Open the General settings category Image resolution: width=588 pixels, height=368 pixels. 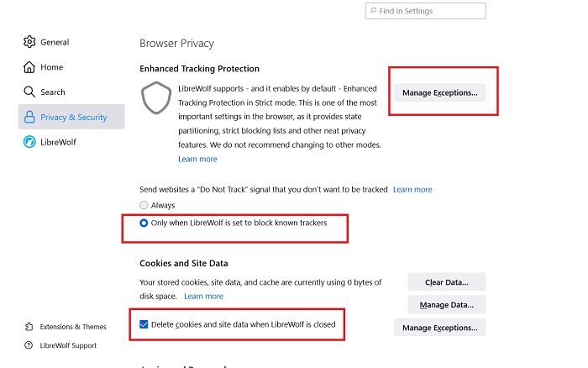pos(55,42)
